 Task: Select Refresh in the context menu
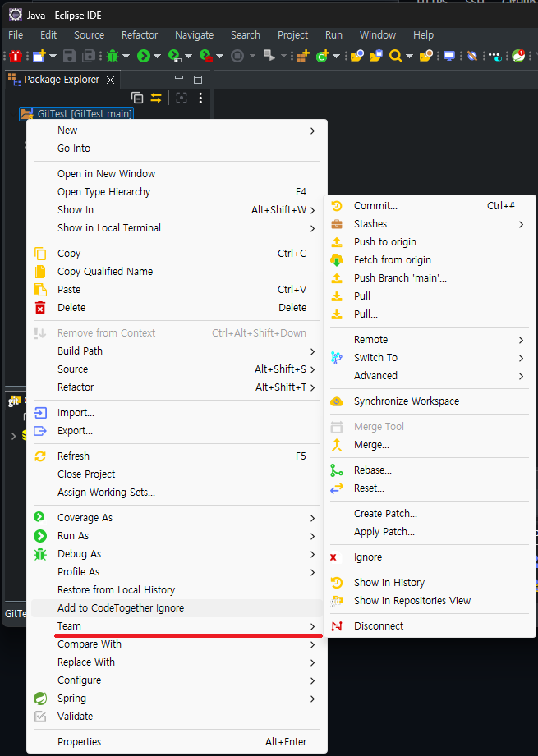coord(177,456)
